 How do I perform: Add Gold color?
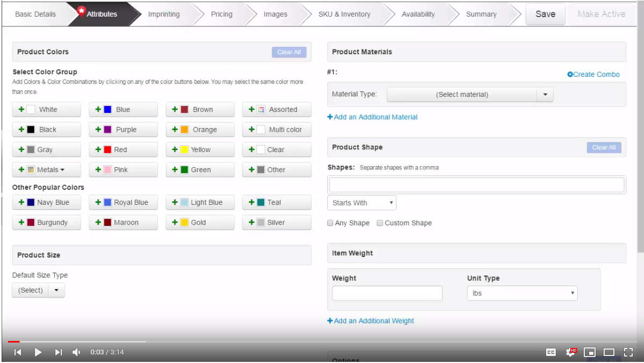click(200, 223)
